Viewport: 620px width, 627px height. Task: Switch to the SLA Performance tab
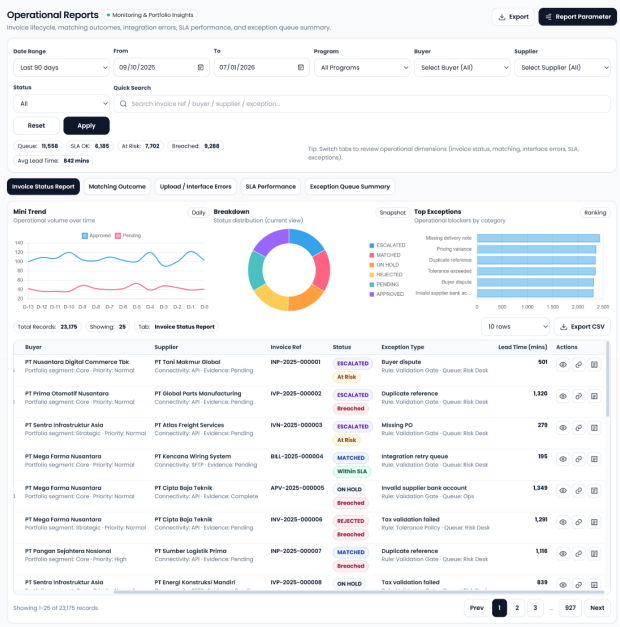point(270,186)
